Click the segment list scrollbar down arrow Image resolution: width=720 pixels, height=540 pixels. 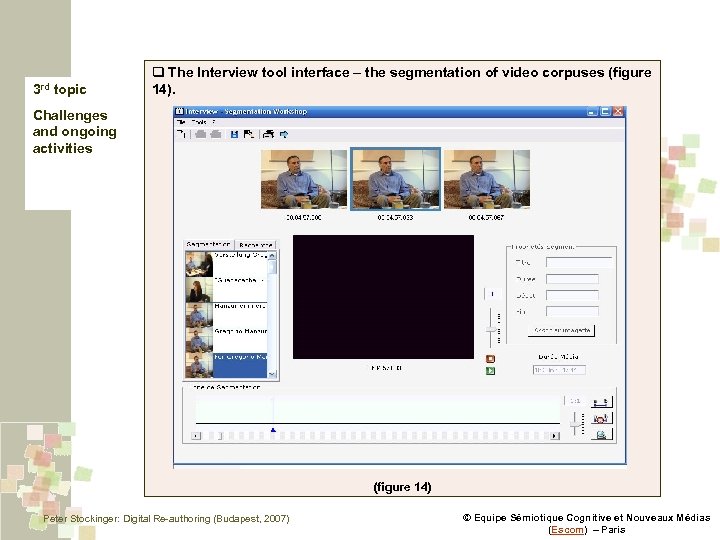[x=272, y=374]
